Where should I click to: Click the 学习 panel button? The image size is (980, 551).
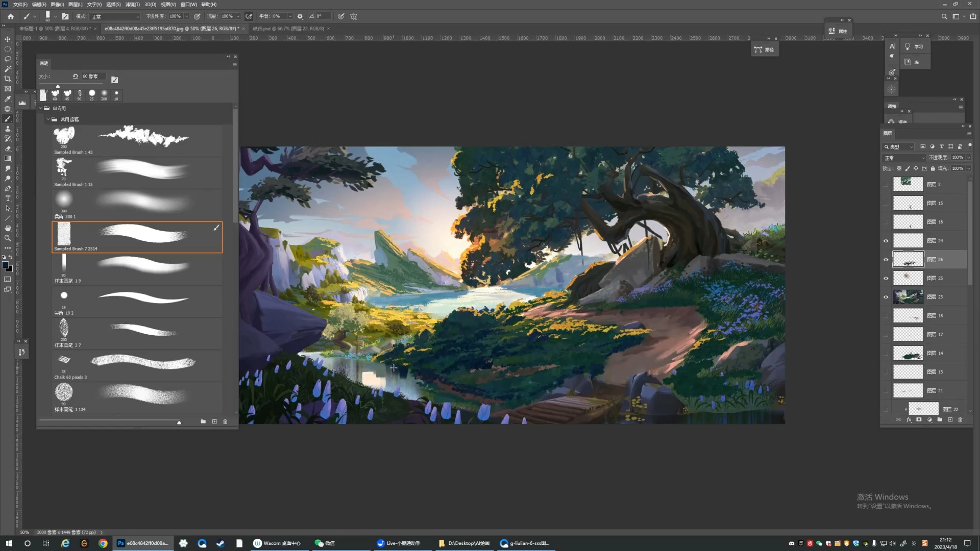[x=914, y=46]
